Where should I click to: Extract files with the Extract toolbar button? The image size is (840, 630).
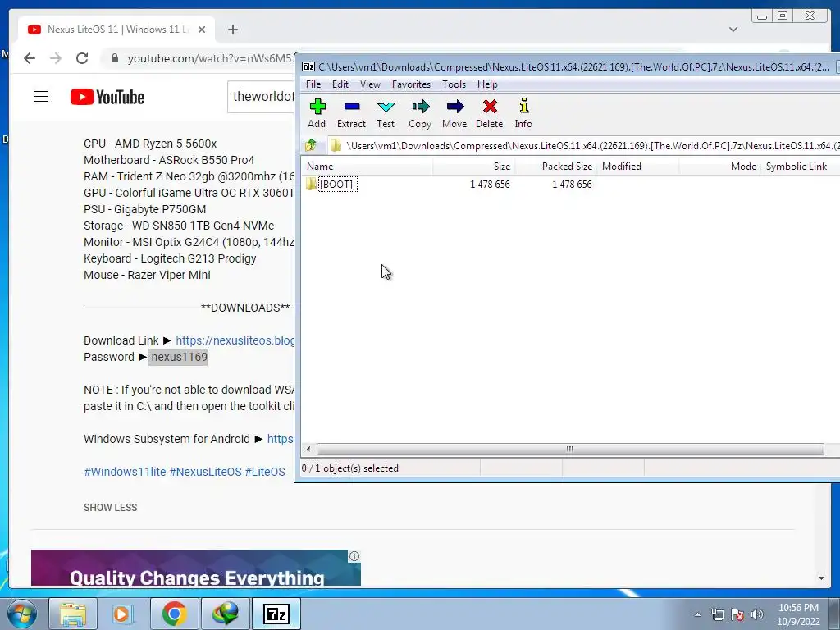click(351, 113)
